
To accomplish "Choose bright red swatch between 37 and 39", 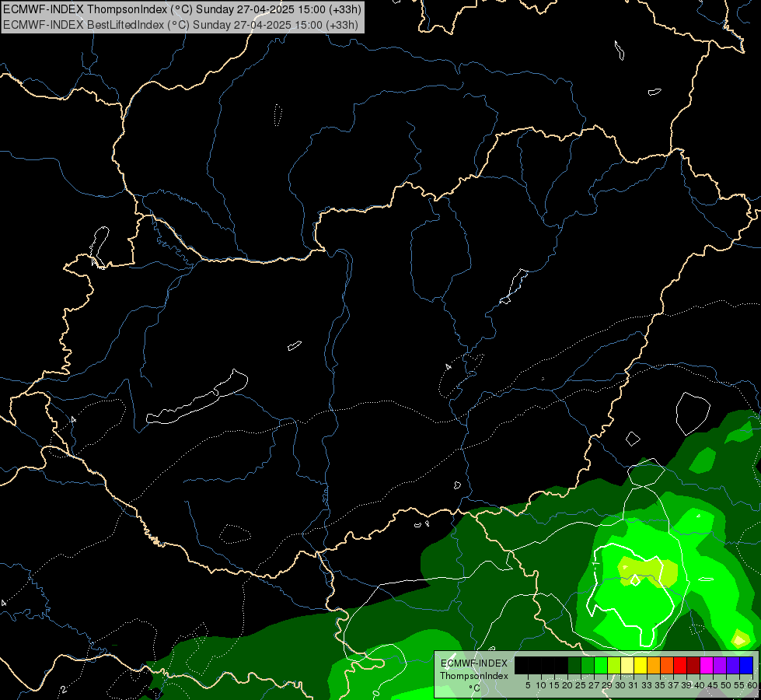I will point(680,665).
